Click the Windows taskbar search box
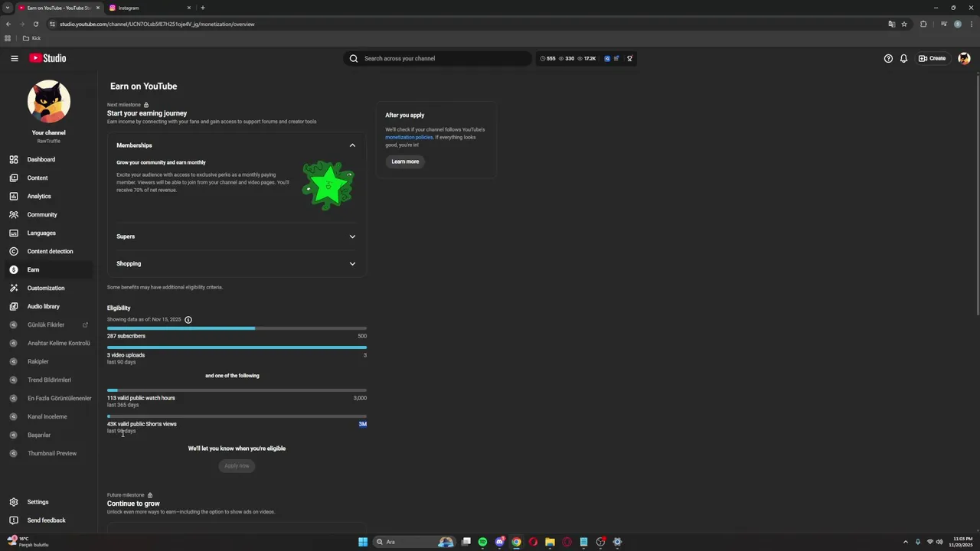 (x=413, y=542)
